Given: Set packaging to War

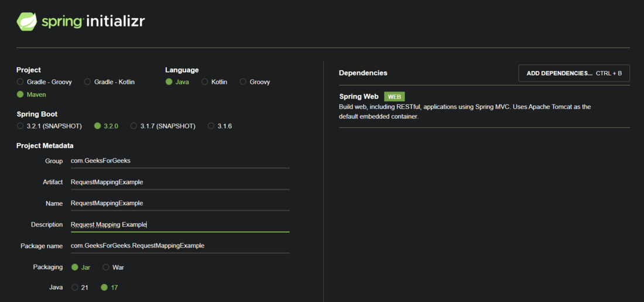Looking at the screenshot, I should [x=113, y=267].
